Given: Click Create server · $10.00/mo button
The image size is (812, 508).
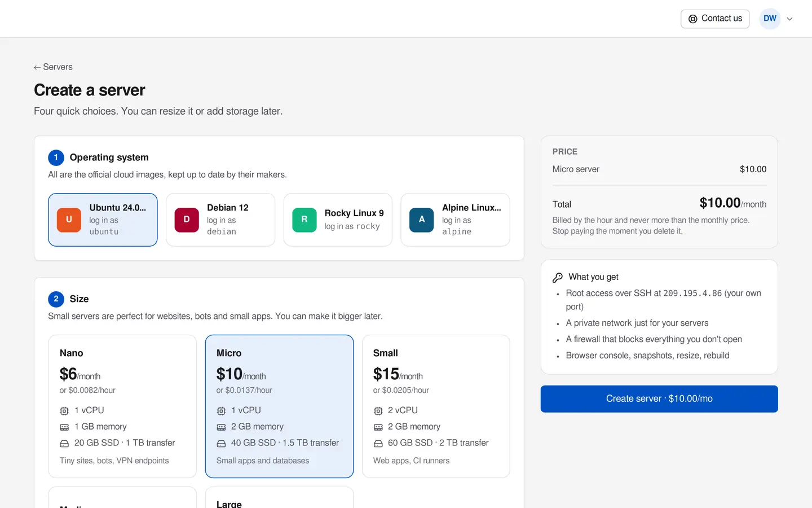Looking at the screenshot, I should point(659,399).
